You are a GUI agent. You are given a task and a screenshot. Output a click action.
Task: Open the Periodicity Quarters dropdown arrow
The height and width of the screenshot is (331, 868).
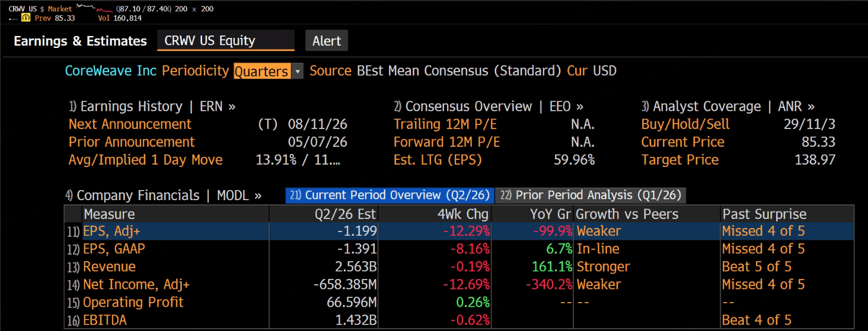298,71
